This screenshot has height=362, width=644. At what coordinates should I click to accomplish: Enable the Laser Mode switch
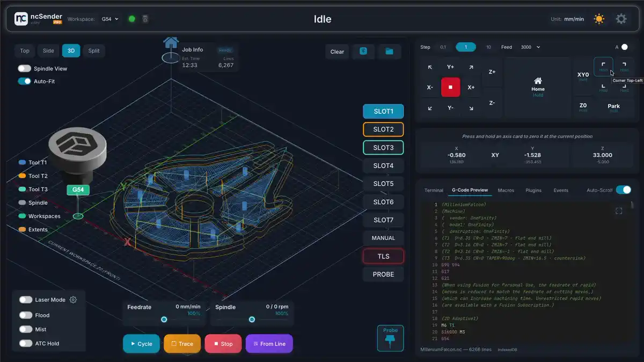coord(25,300)
